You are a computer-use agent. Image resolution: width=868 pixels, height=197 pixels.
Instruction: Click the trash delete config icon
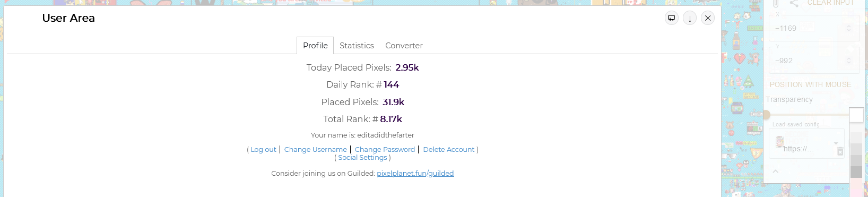pyautogui.click(x=840, y=151)
